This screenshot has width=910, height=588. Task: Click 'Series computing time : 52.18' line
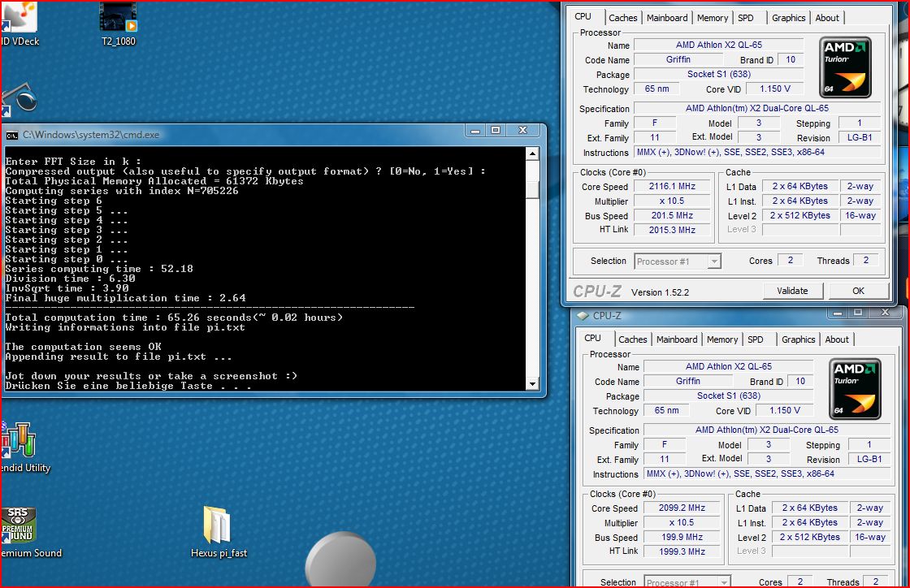coord(99,269)
